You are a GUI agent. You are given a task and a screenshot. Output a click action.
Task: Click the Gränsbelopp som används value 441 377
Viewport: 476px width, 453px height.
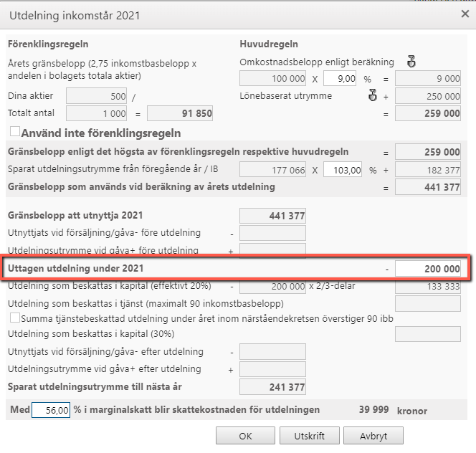point(428,187)
